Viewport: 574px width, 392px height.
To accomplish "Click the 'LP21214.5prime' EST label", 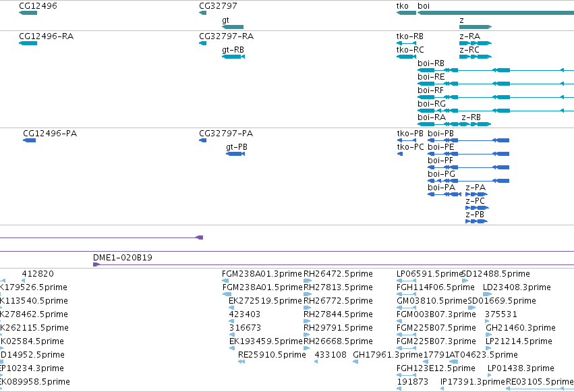I will pos(519,341).
